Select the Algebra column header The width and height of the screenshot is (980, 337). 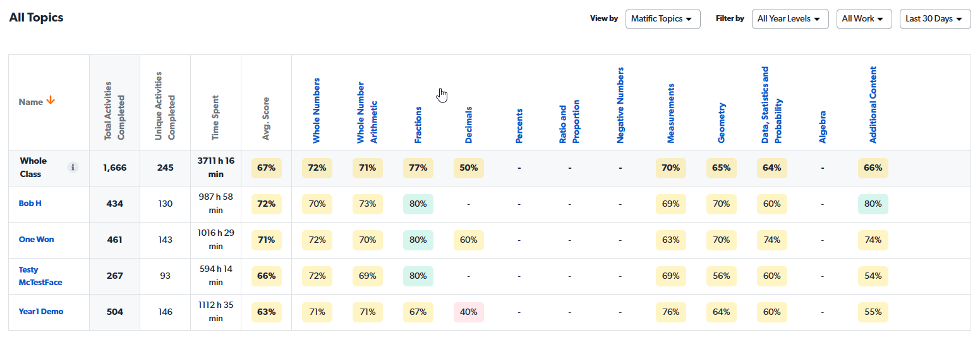(823, 127)
